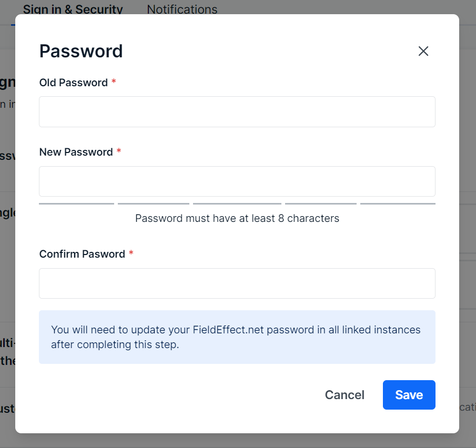Close the Password dialog with the X icon
The height and width of the screenshot is (448, 476).
pyautogui.click(x=423, y=51)
